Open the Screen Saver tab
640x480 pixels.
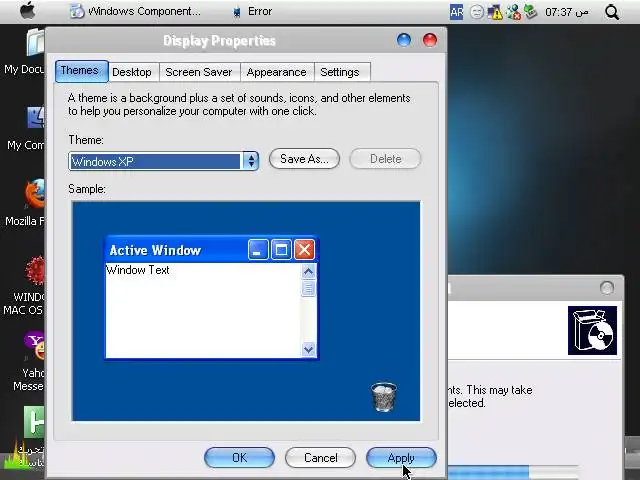(199, 72)
